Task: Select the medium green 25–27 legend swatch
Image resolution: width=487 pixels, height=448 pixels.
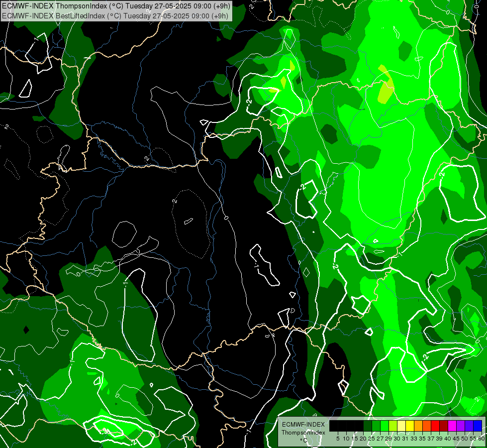Action: point(376,426)
